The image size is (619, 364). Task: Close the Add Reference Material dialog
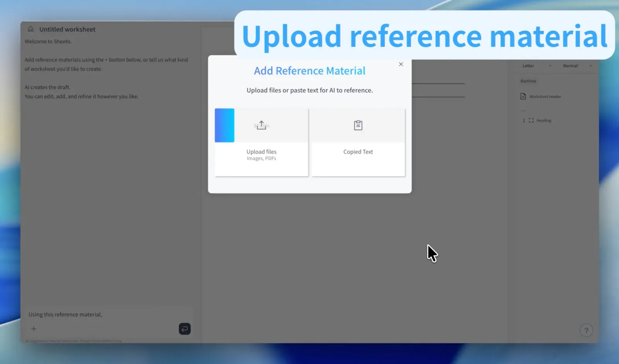401,64
